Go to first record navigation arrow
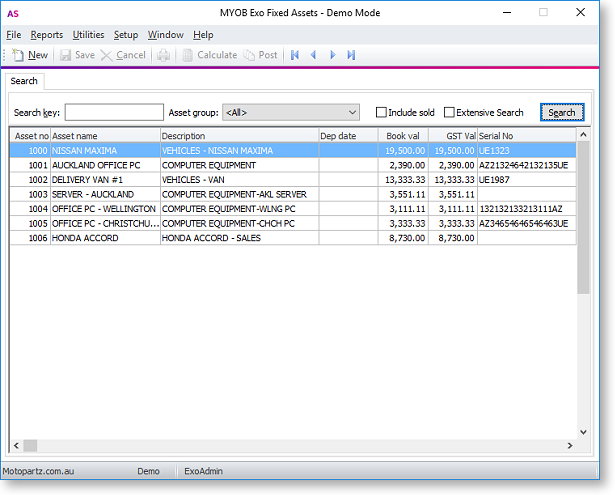Viewport: 615px width, 495px height. pyautogui.click(x=295, y=55)
